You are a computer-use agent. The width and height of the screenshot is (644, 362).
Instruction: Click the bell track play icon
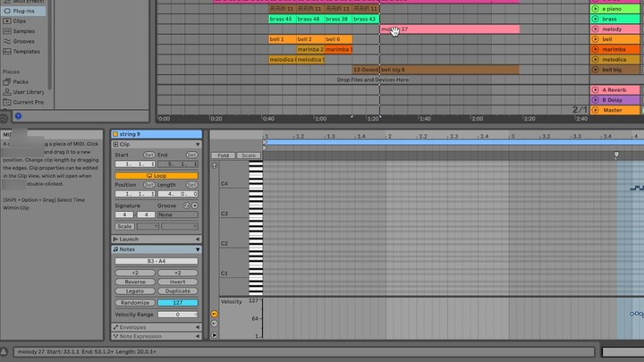tap(595, 39)
